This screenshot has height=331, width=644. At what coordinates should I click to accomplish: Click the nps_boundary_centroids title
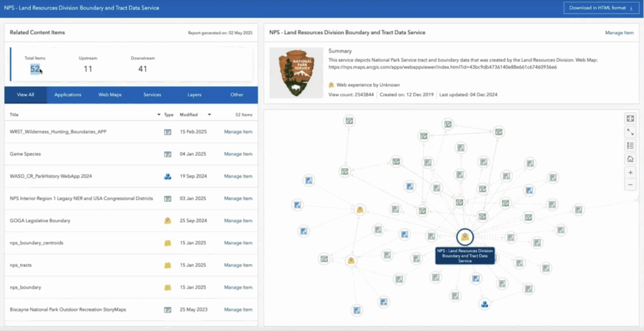click(x=36, y=243)
